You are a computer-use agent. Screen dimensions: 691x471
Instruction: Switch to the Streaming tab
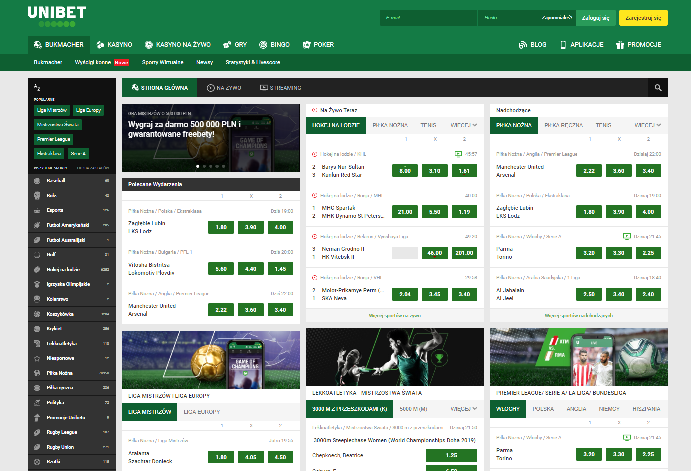tap(281, 88)
